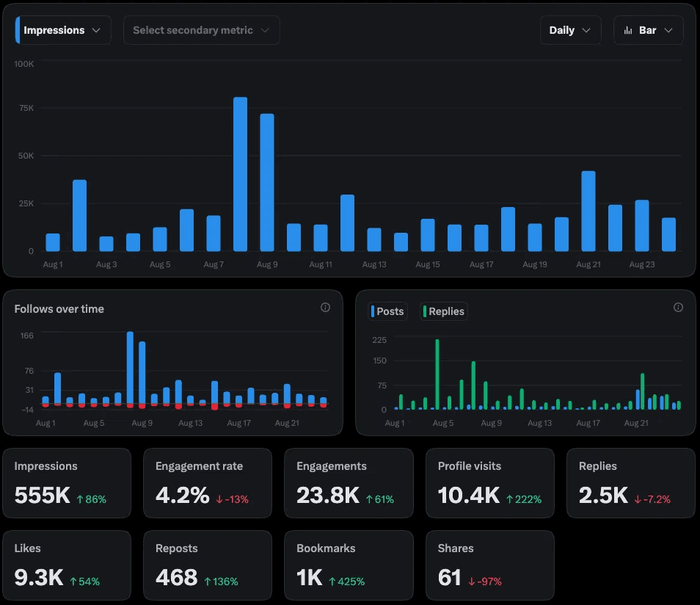This screenshot has height=605, width=700.
Task: Select the Impressions 555K metric card
Action: pos(67,483)
